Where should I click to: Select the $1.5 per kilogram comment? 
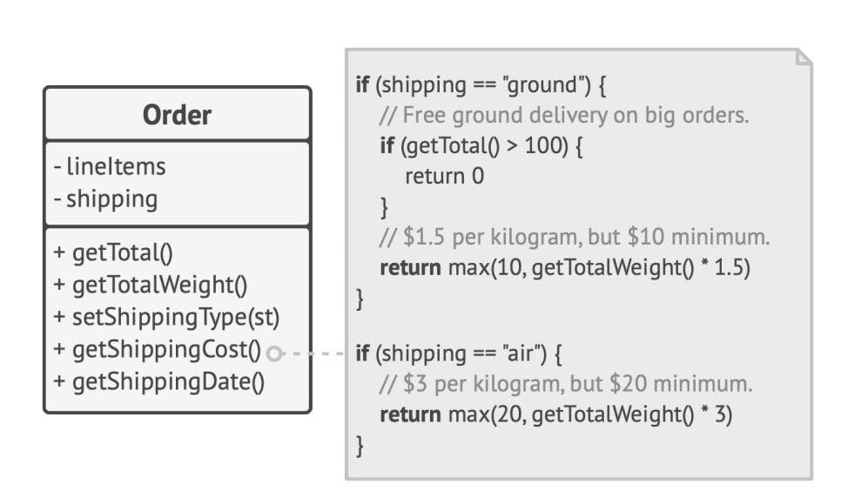(x=575, y=237)
